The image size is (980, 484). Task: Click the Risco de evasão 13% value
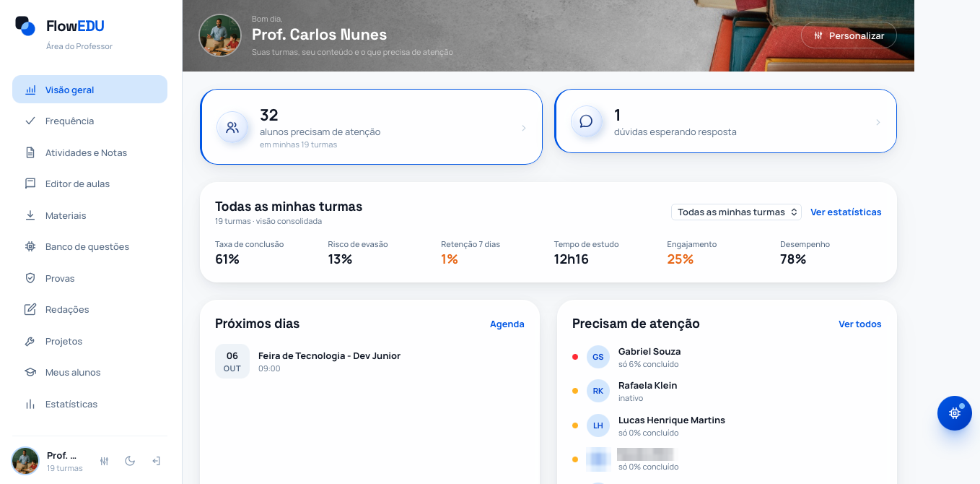point(340,259)
